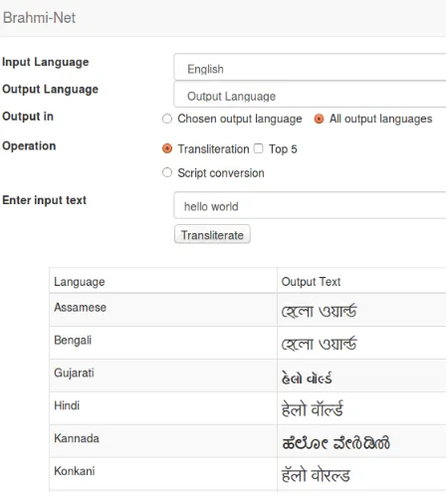Click the Kannada output text cell

pos(361,441)
